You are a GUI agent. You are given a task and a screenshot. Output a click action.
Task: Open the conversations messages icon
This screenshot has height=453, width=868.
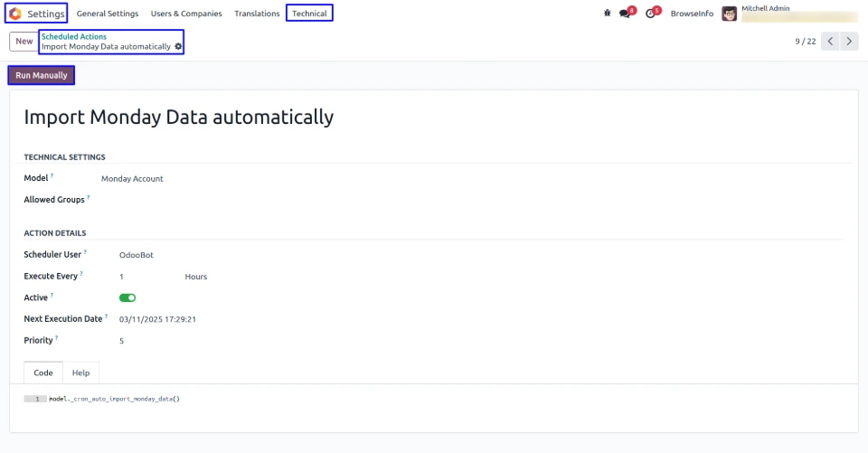click(x=625, y=14)
